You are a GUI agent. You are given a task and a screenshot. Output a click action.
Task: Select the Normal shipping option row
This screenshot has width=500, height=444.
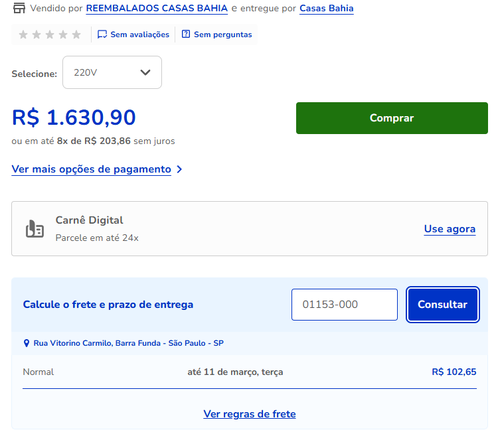[250, 372]
